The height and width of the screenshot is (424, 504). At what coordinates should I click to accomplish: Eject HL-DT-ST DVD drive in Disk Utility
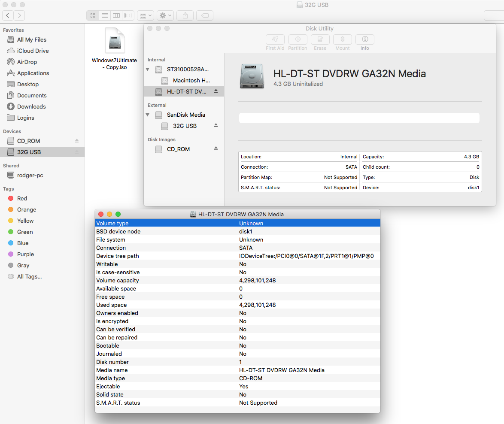coord(216,91)
